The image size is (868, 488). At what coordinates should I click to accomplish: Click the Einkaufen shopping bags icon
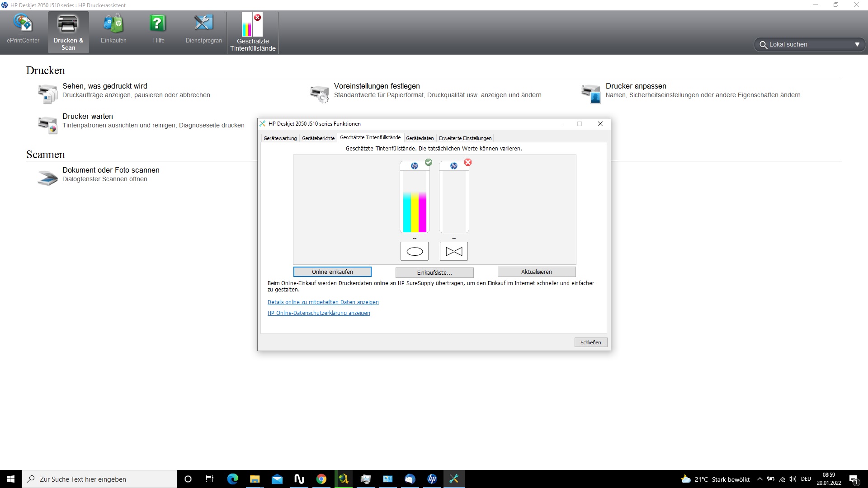point(113,23)
